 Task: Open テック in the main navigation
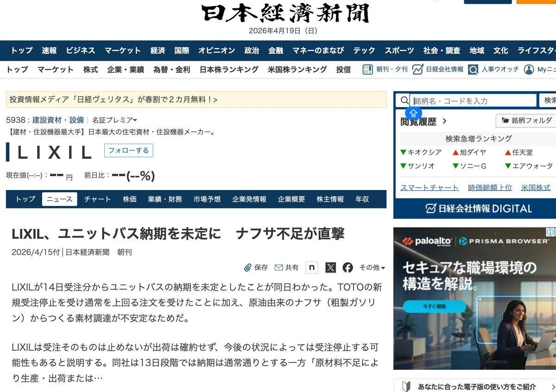[364, 51]
